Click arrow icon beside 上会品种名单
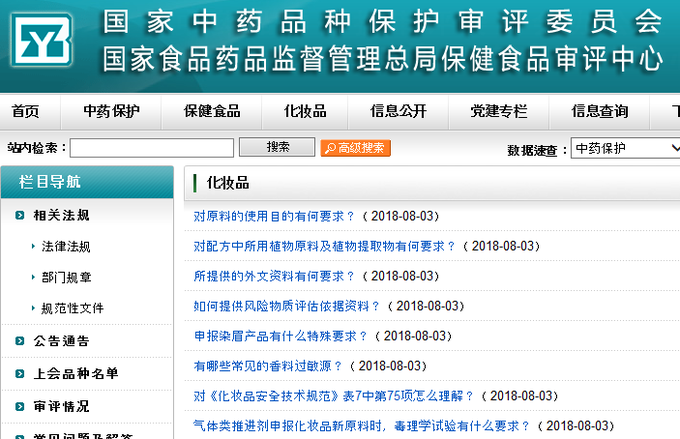 coord(20,373)
